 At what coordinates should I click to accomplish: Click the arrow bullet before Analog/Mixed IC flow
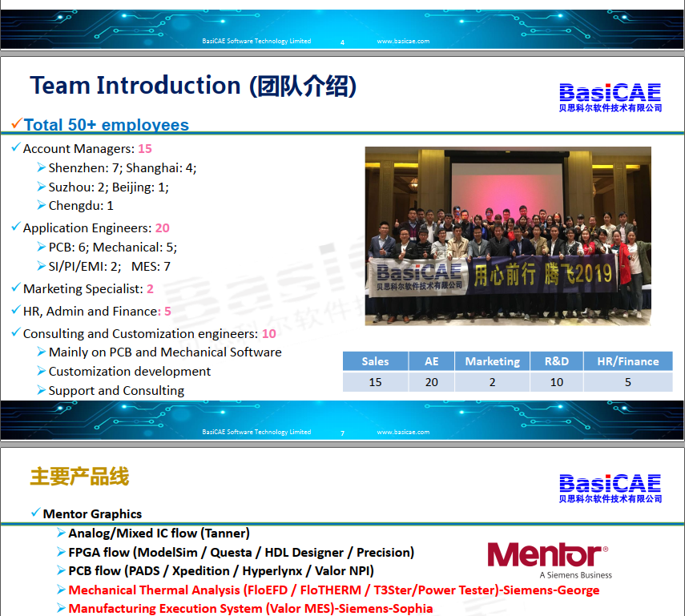click(x=62, y=533)
